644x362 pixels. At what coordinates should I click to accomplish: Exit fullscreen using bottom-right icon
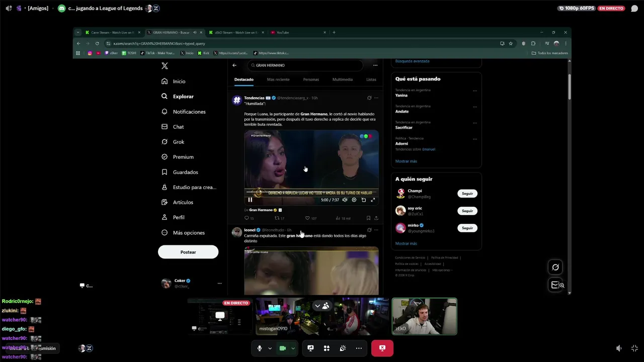634,348
